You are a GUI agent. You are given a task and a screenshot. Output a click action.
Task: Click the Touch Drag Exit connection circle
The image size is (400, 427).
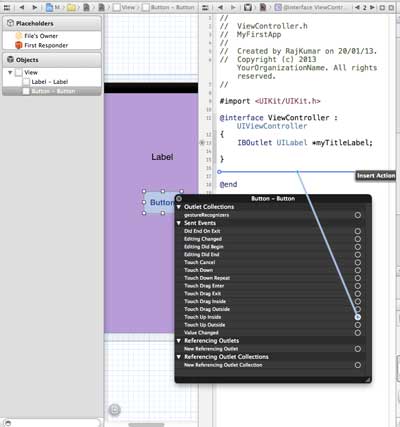click(x=358, y=294)
